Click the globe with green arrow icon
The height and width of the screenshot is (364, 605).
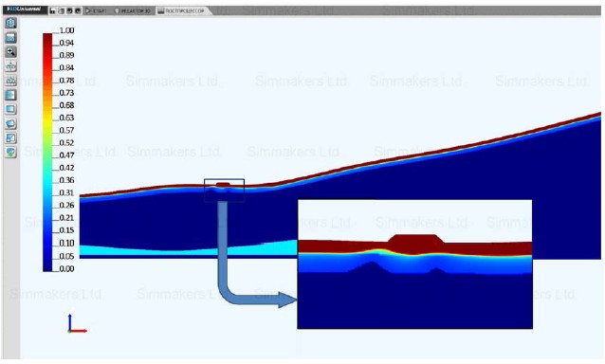(10, 152)
